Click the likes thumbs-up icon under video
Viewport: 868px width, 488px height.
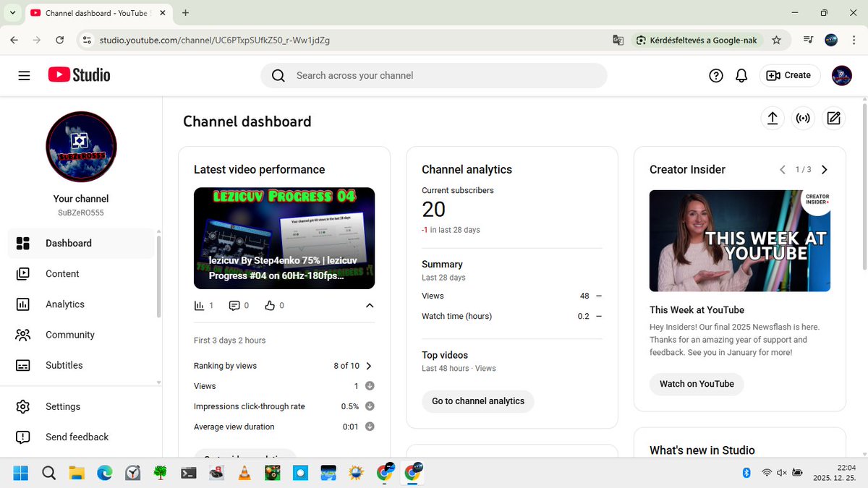[x=270, y=306]
